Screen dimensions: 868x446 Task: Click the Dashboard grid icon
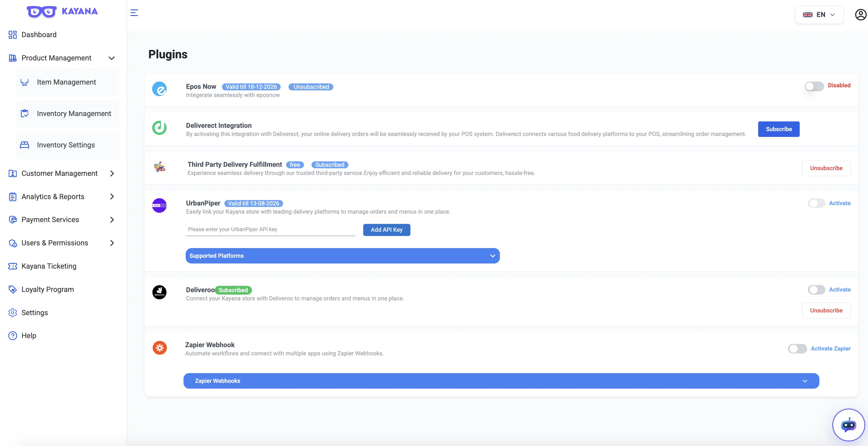[x=12, y=35]
